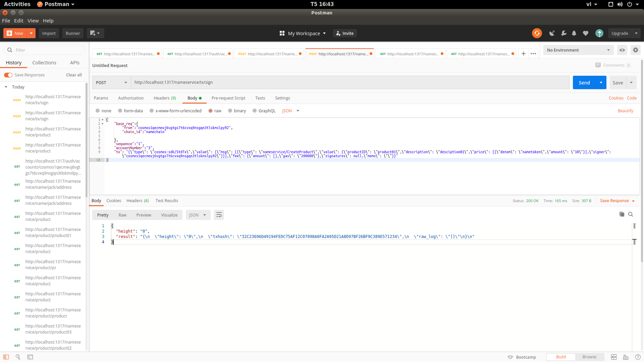Open keyboard shortcuts icon in status bar
The width and height of the screenshot is (644, 362).
pos(626,357)
